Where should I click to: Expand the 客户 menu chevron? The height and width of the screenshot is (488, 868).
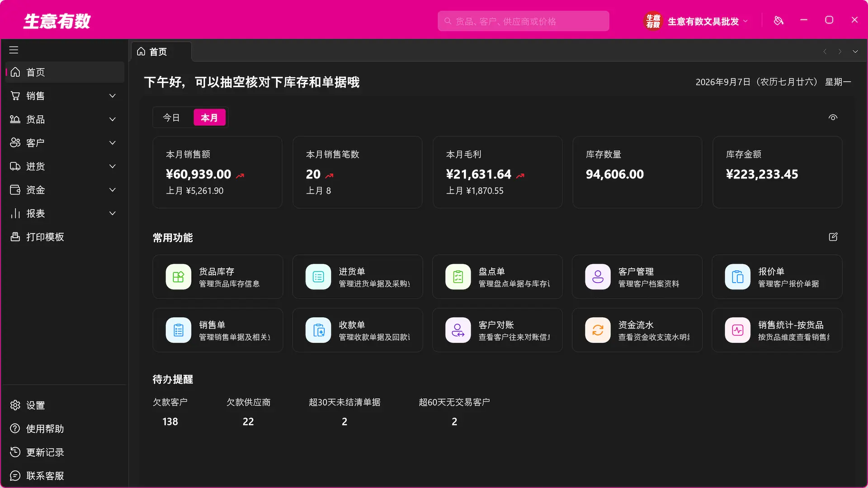[113, 143]
